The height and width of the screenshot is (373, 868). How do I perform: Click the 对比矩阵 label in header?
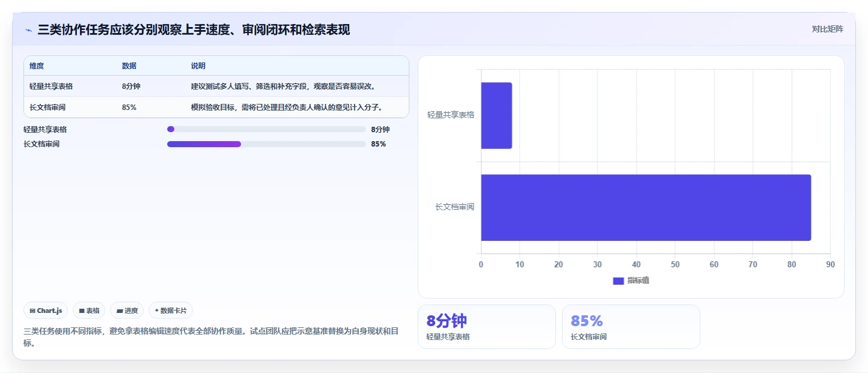click(x=827, y=29)
